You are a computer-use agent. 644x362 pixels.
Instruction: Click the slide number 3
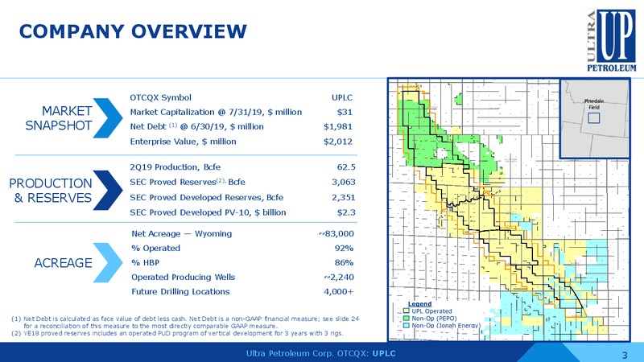click(x=625, y=355)
